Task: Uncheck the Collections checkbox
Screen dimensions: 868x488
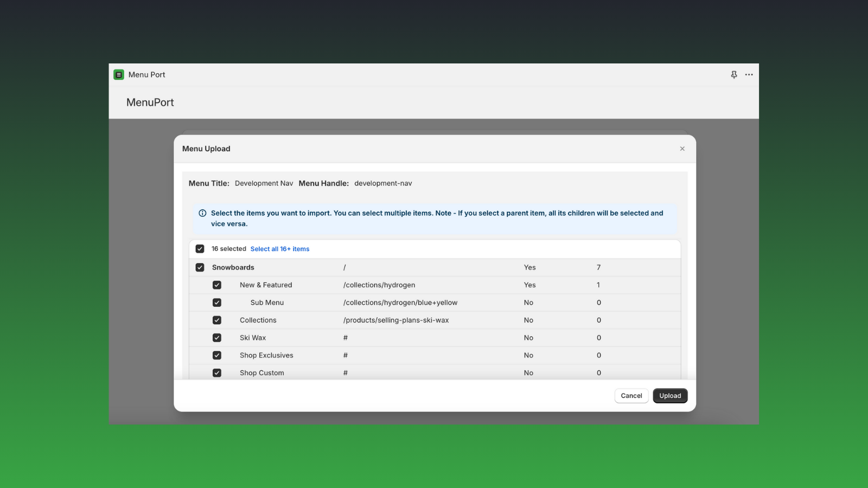Action: click(x=217, y=320)
